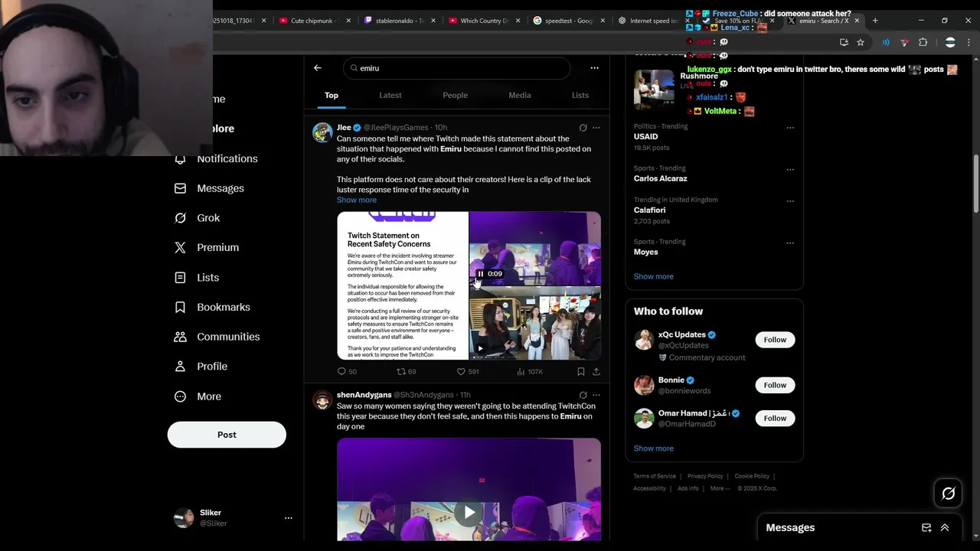The height and width of the screenshot is (551, 980).
Task: Compose new message in Messages drawer
Action: click(x=926, y=528)
